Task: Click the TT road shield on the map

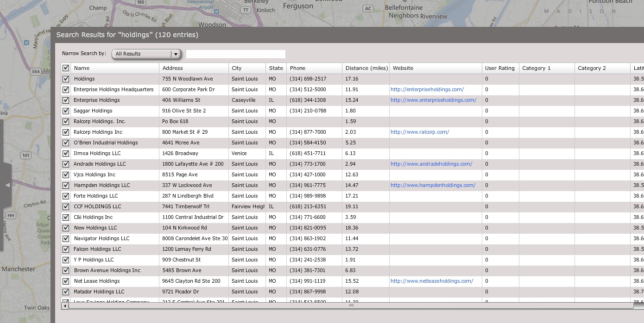Action: (x=246, y=9)
